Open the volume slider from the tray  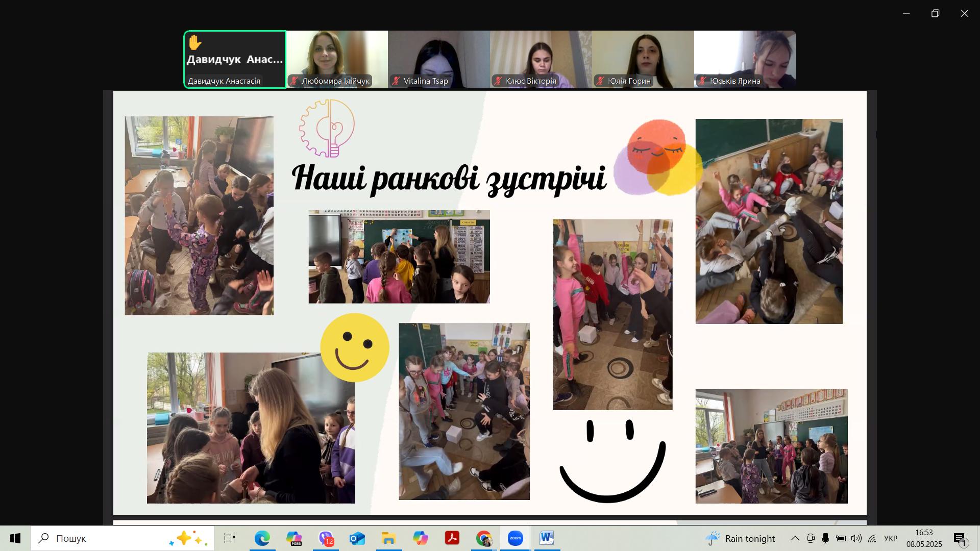(856, 538)
